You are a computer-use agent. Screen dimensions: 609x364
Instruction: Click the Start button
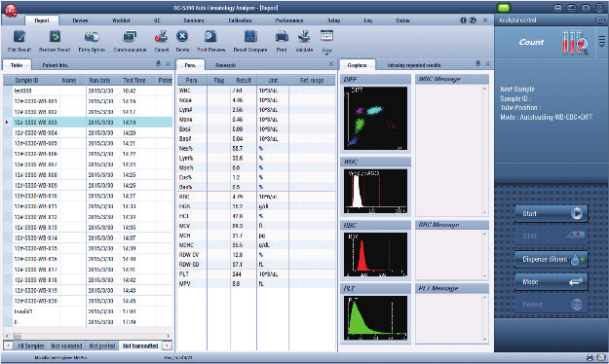tap(552, 214)
